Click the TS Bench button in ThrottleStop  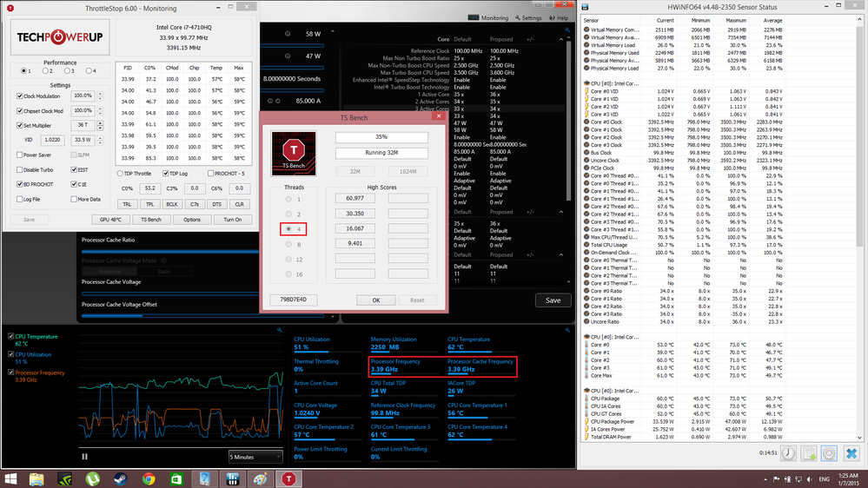[x=151, y=220]
